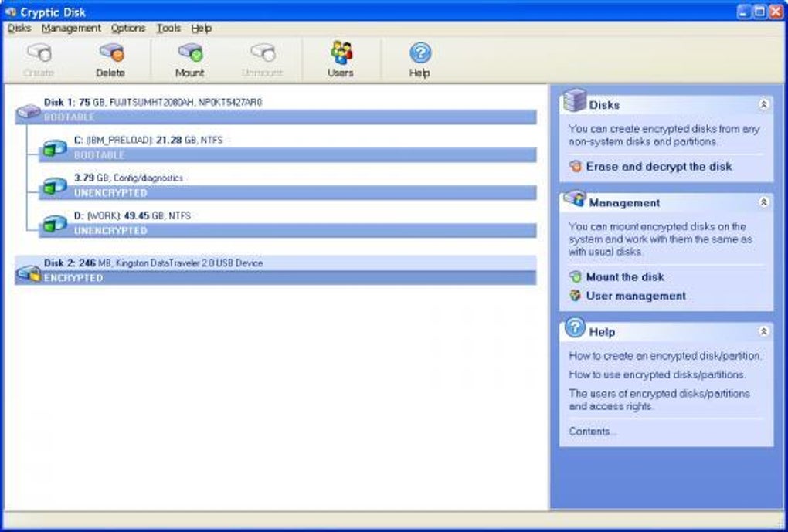This screenshot has height=532, width=788.
Task: Select the Disk 2 ENCRYPTED status bar
Action: 276,278
